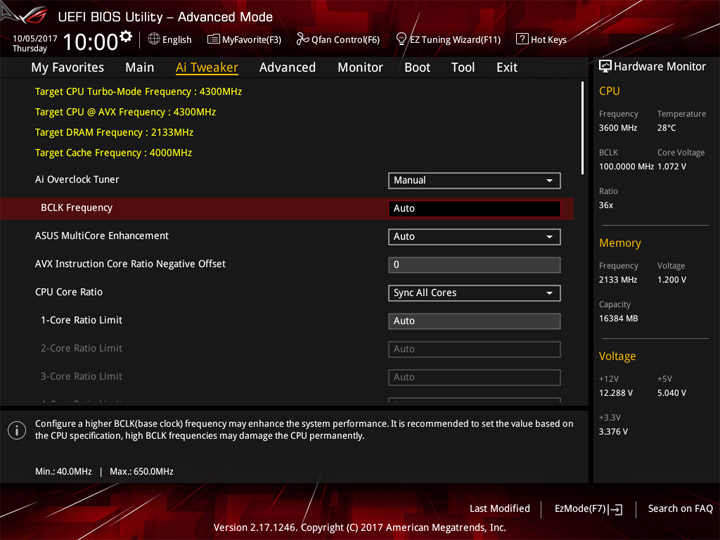Click the Target DRAM Frequency line
This screenshot has width=720, height=540.
tap(114, 132)
